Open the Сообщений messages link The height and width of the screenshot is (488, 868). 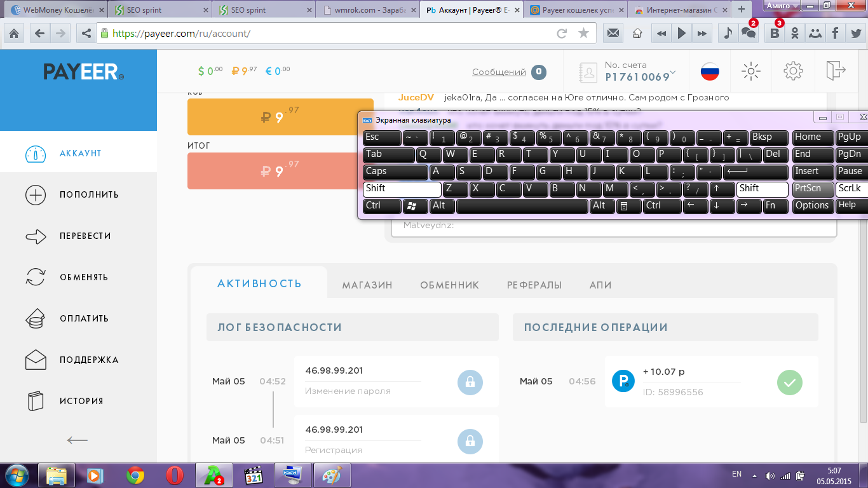499,72
